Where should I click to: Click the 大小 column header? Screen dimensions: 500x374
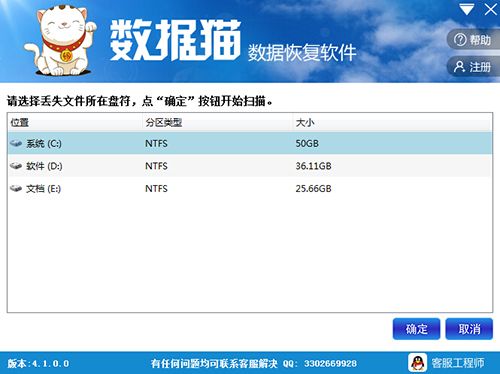pos(392,123)
